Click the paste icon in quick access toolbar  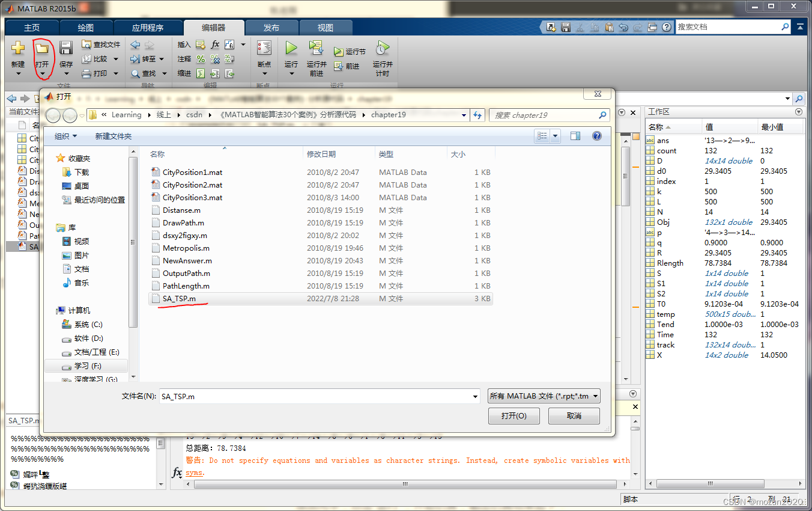pos(609,27)
